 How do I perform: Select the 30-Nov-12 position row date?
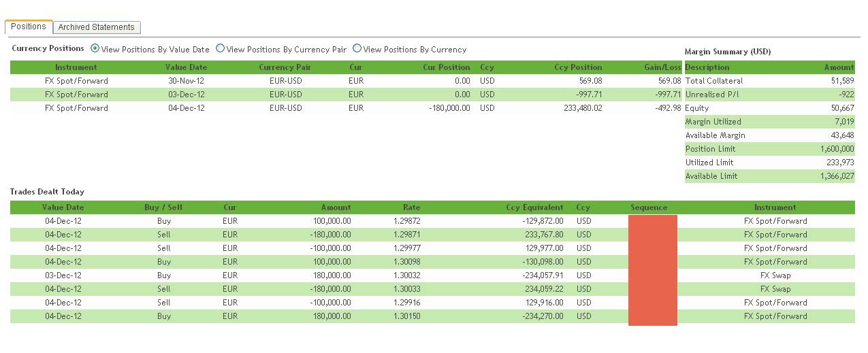(x=186, y=81)
